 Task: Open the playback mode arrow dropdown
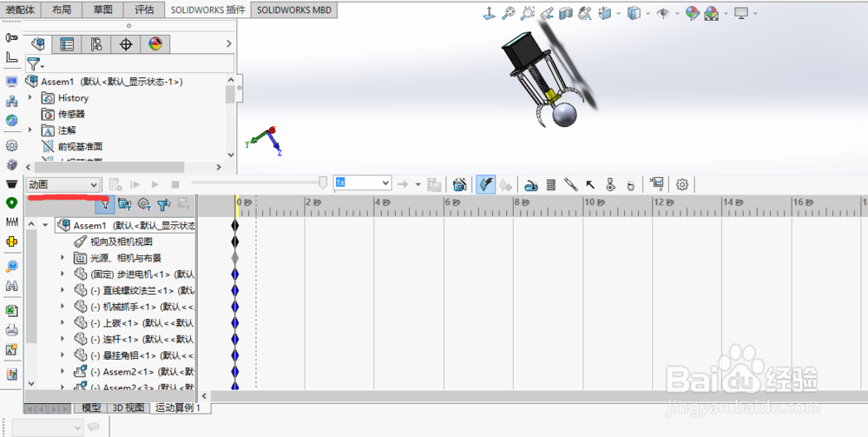[418, 184]
